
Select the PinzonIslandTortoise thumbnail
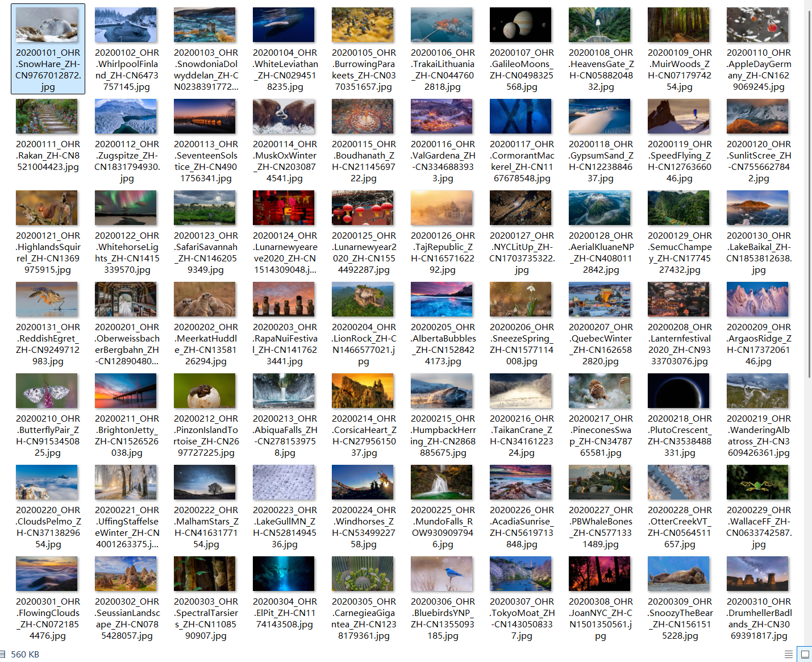click(x=205, y=392)
